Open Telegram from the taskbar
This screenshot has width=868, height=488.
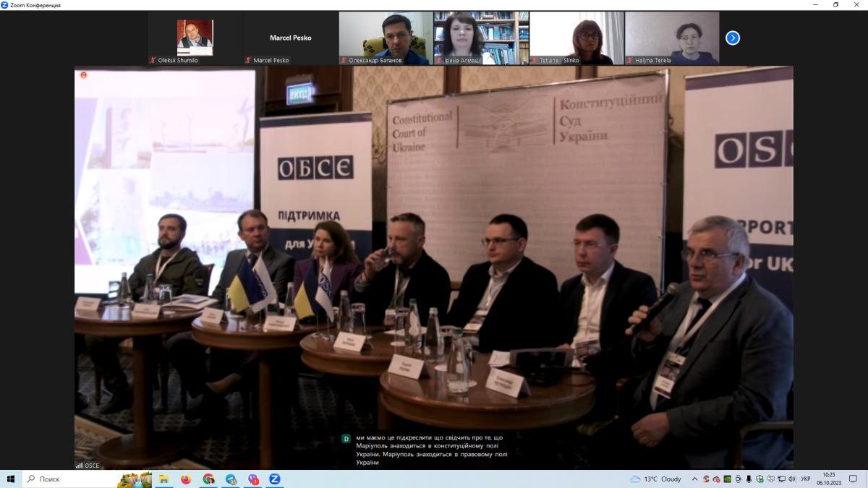click(231, 479)
